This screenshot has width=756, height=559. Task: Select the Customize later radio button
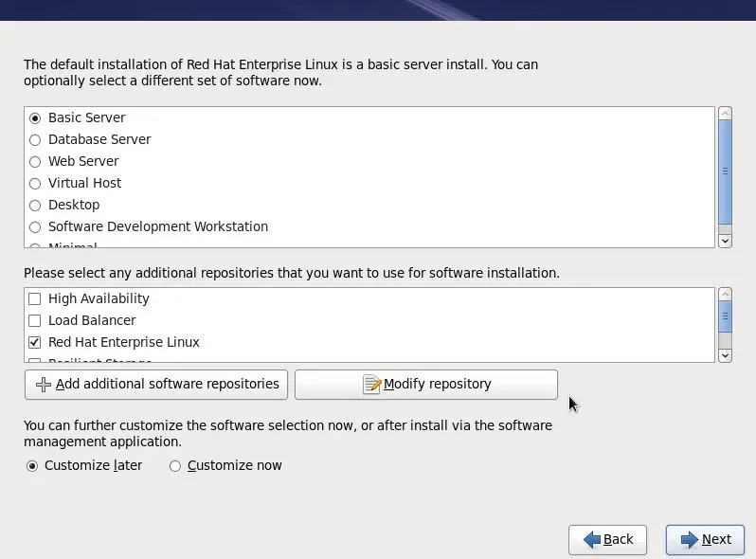[x=32, y=466]
